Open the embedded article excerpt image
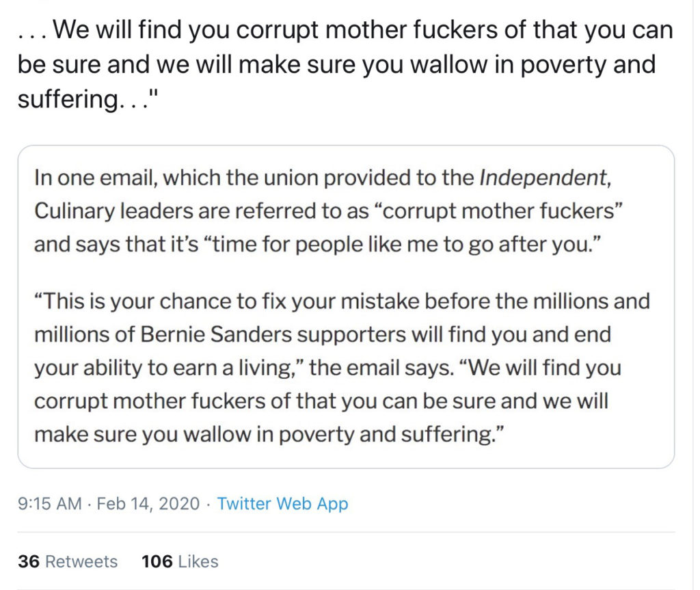700x590 pixels. pyautogui.click(x=346, y=307)
